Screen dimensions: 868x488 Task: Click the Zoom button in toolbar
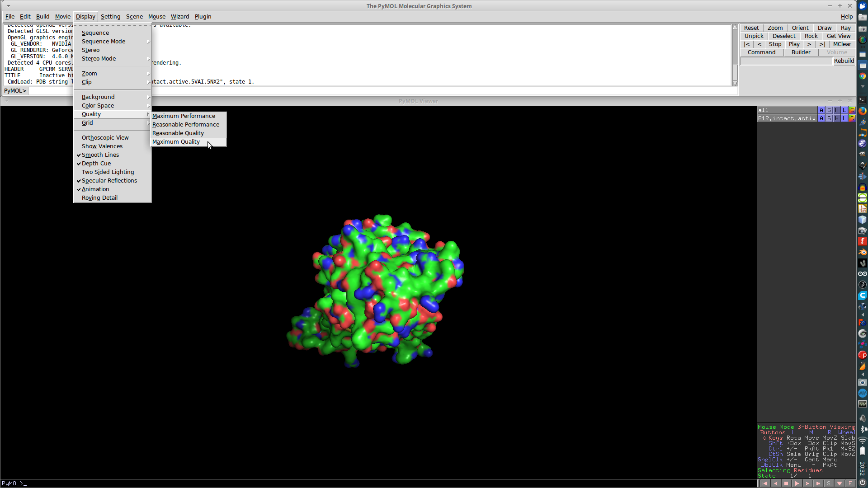775,28
